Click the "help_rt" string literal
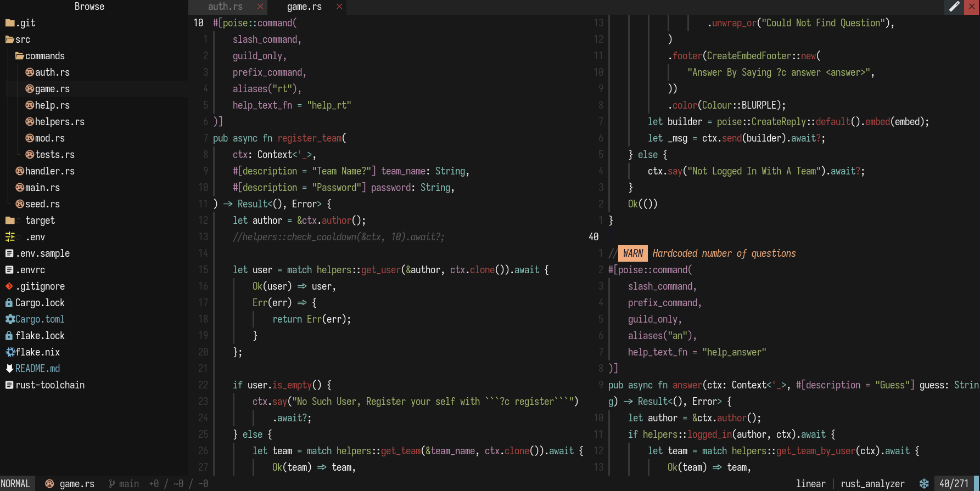Viewport: 980px width, 491px height. (329, 105)
